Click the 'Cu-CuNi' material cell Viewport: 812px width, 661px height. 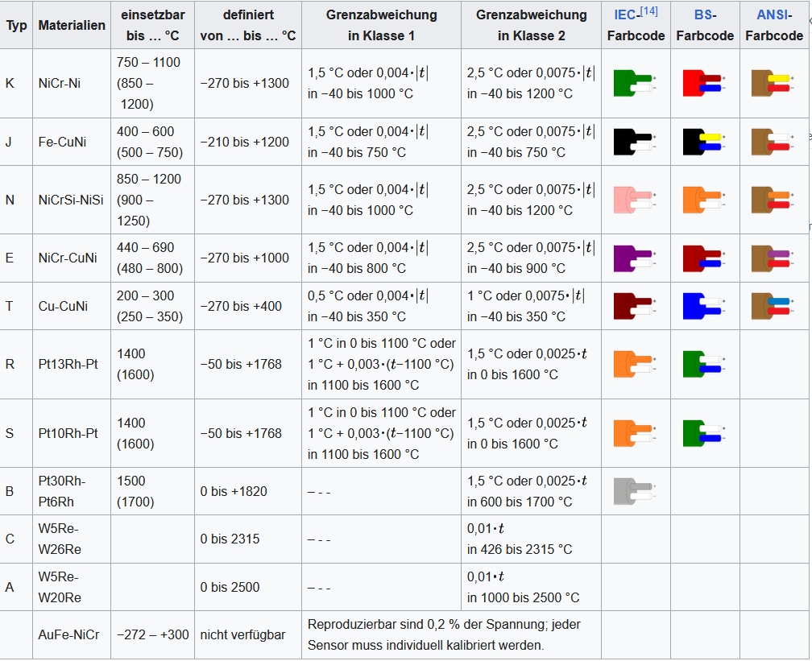[72, 306]
